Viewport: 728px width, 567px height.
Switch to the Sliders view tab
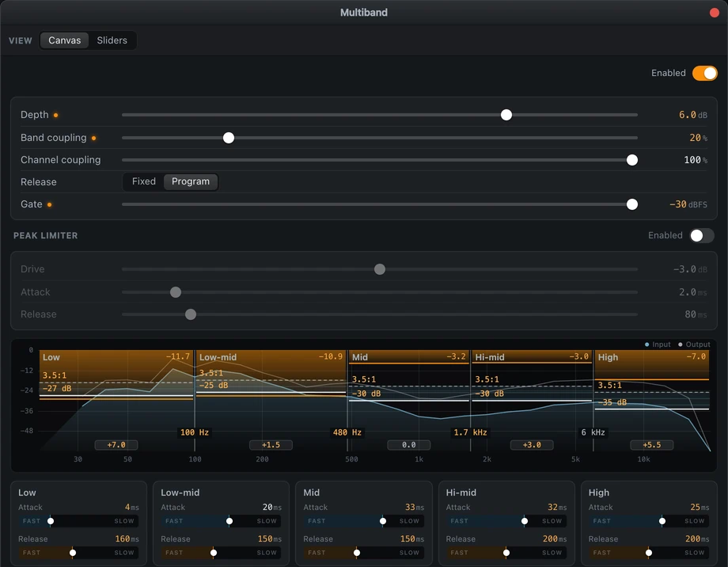point(112,40)
